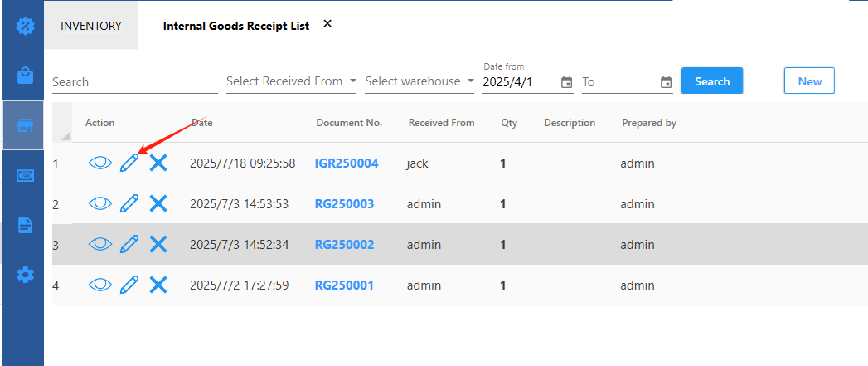868x366 pixels.
Task: Click the pencil edit icon for IGR250004
Action: (129, 163)
